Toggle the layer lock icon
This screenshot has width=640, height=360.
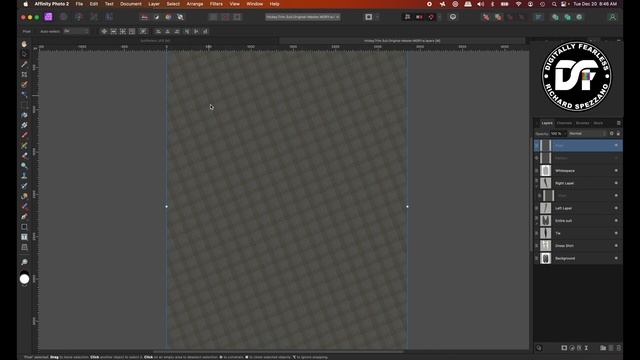618,133
